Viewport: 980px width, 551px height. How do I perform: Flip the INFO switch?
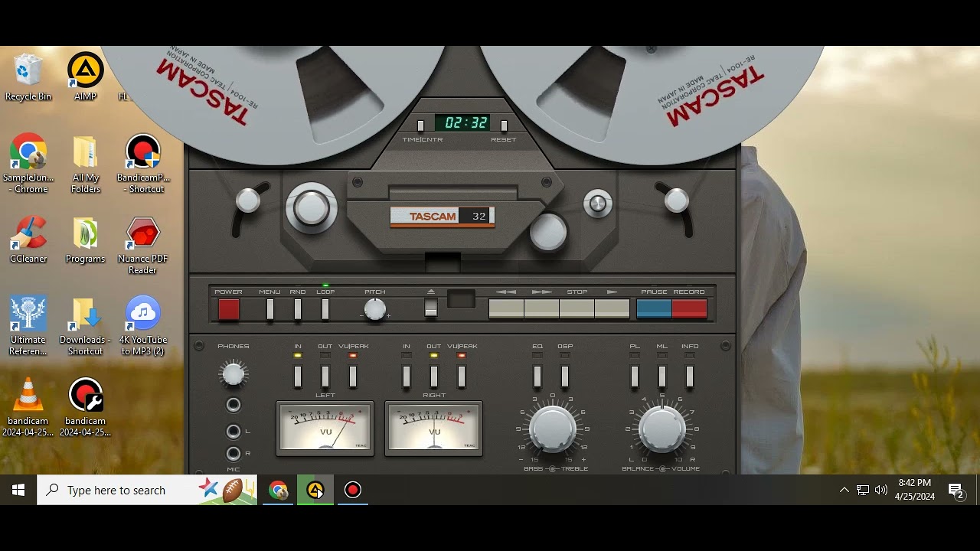click(690, 377)
